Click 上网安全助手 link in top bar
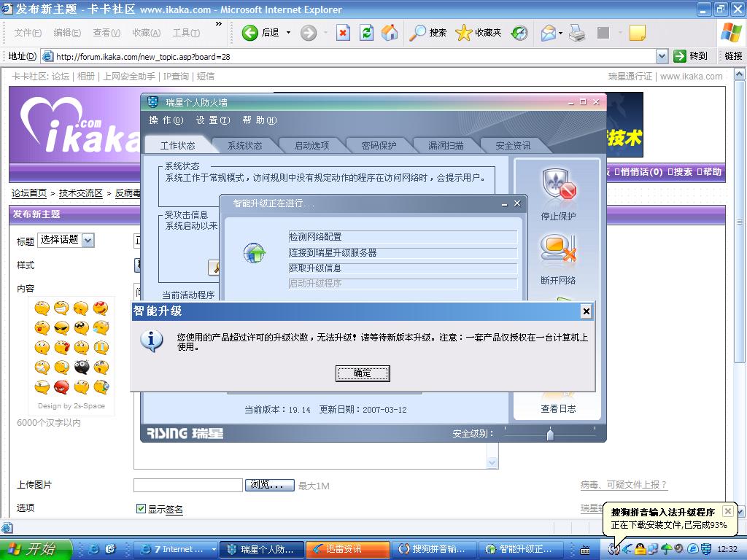This screenshot has height=560, width=747. tap(129, 76)
